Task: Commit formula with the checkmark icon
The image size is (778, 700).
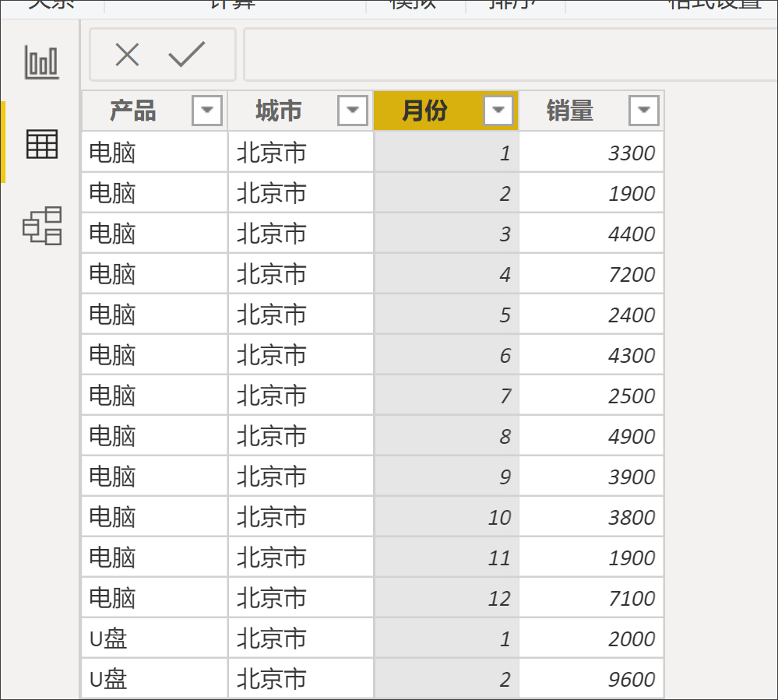Action: click(187, 55)
